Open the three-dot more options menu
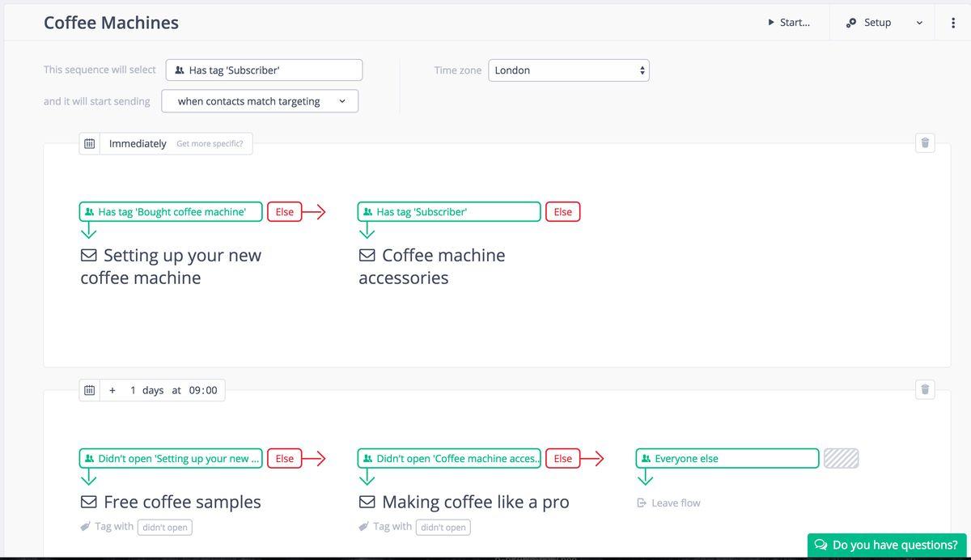971x560 pixels. [x=953, y=23]
